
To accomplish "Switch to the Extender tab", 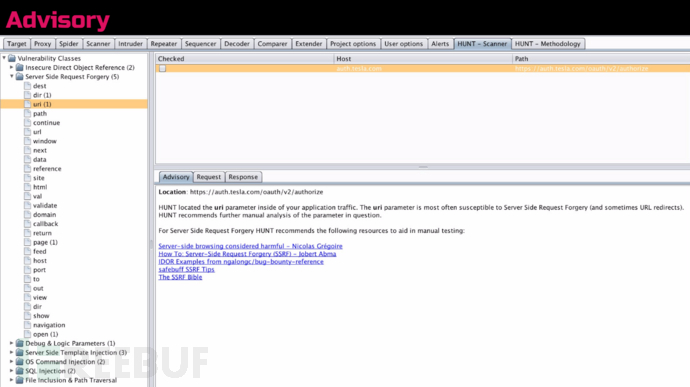I will pyautogui.click(x=308, y=44).
